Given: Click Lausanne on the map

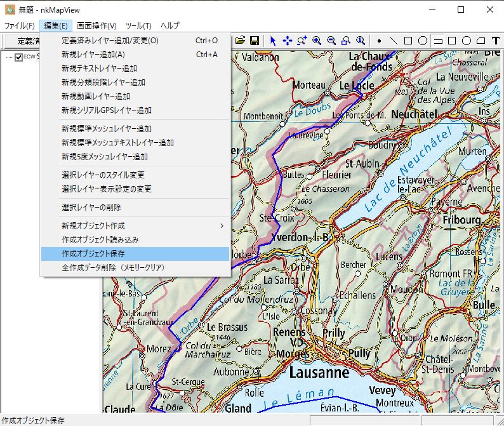Looking at the screenshot, I should tap(319, 372).
